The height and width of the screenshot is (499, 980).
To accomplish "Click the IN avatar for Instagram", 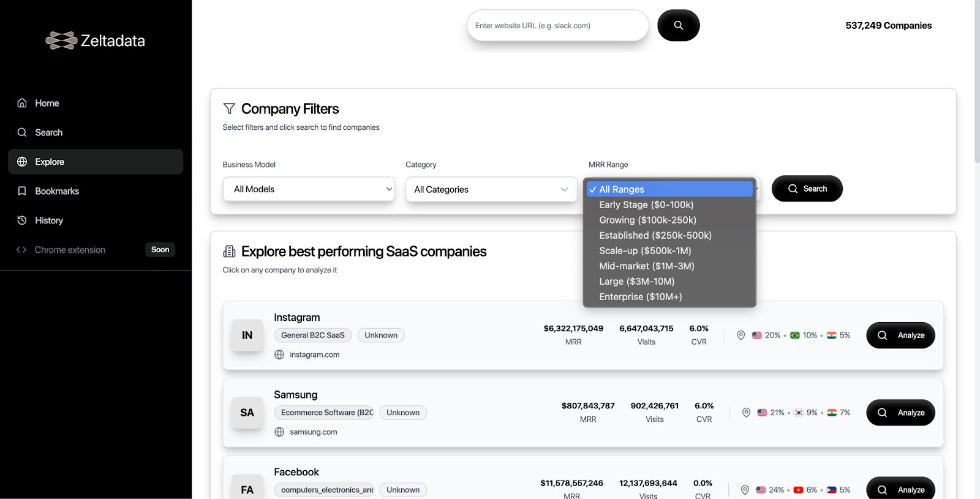I will point(247,335).
